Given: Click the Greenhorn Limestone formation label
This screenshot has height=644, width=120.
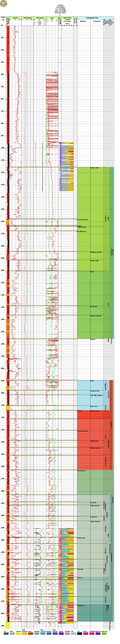Looking at the screenshot, I should point(96,252).
